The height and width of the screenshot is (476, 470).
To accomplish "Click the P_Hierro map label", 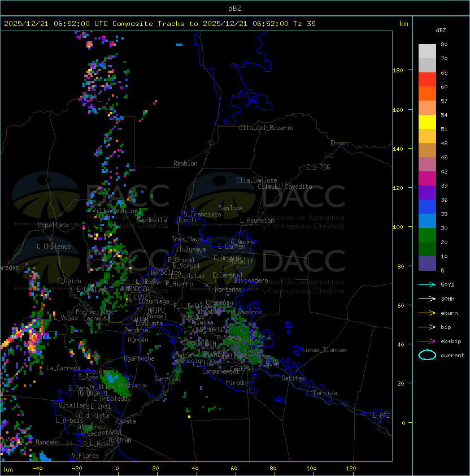I will click(x=179, y=284).
